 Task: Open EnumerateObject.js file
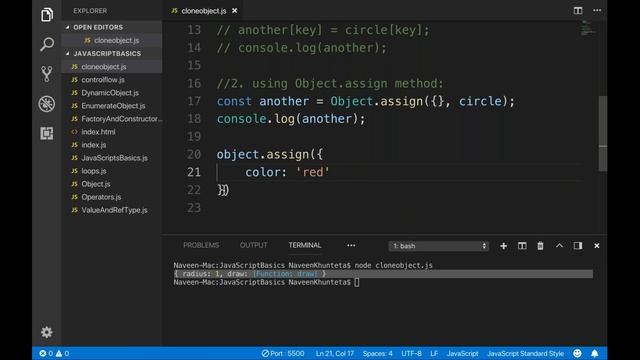tap(112, 106)
